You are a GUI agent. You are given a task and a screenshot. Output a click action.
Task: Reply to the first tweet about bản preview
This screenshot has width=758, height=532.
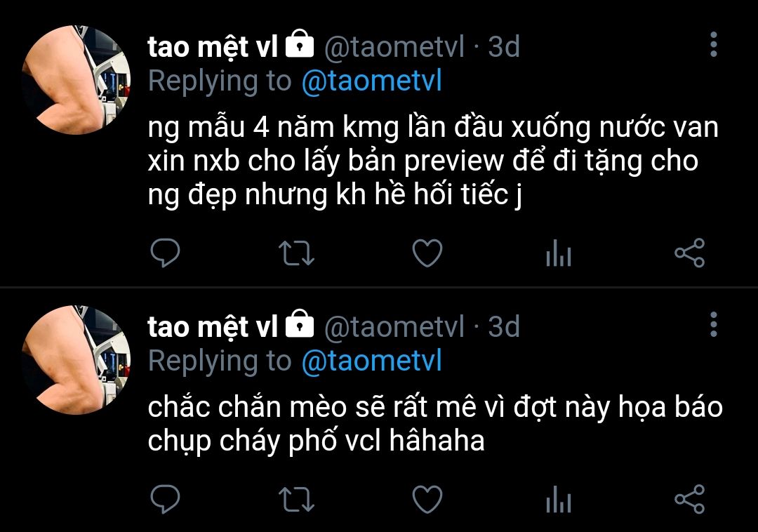[x=165, y=253]
